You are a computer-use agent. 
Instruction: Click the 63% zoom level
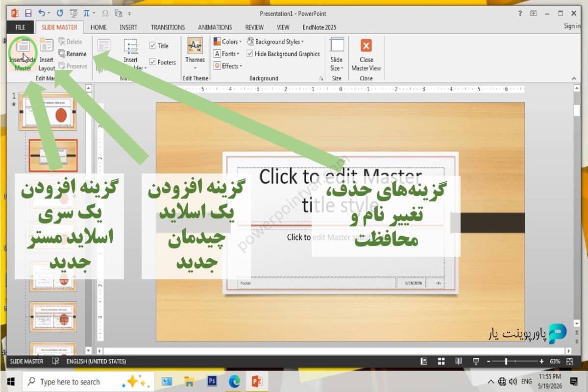tap(555, 361)
